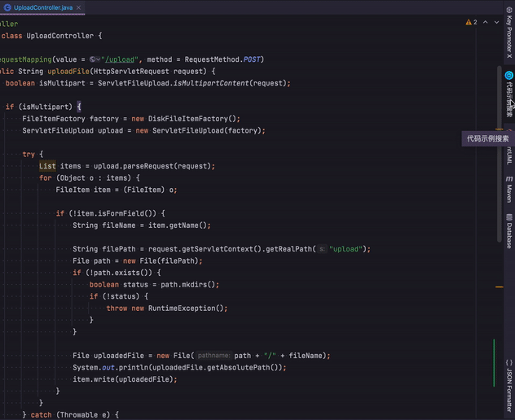Open the URL mapping globe gutter dropdown
The height and width of the screenshot is (420, 515).
[x=95, y=59]
